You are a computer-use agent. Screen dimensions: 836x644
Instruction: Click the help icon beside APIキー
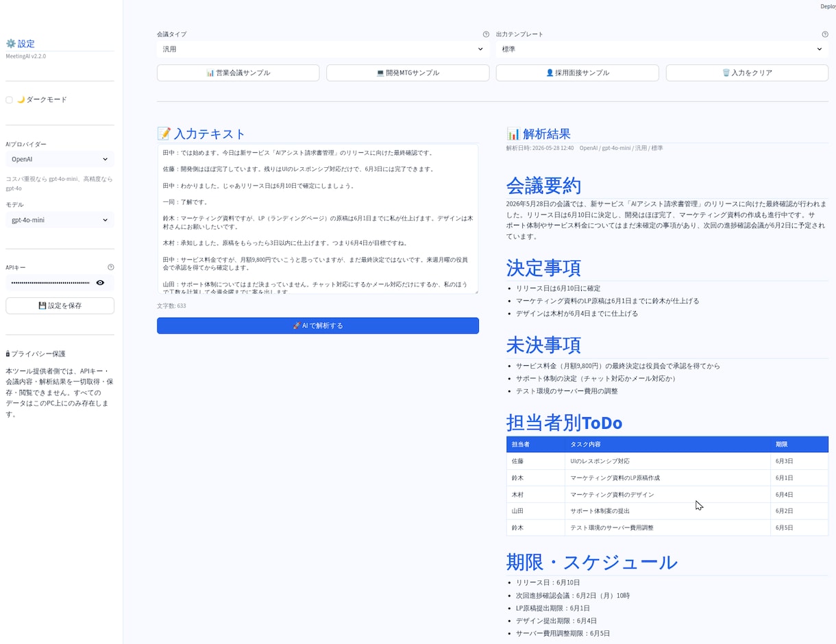click(111, 267)
